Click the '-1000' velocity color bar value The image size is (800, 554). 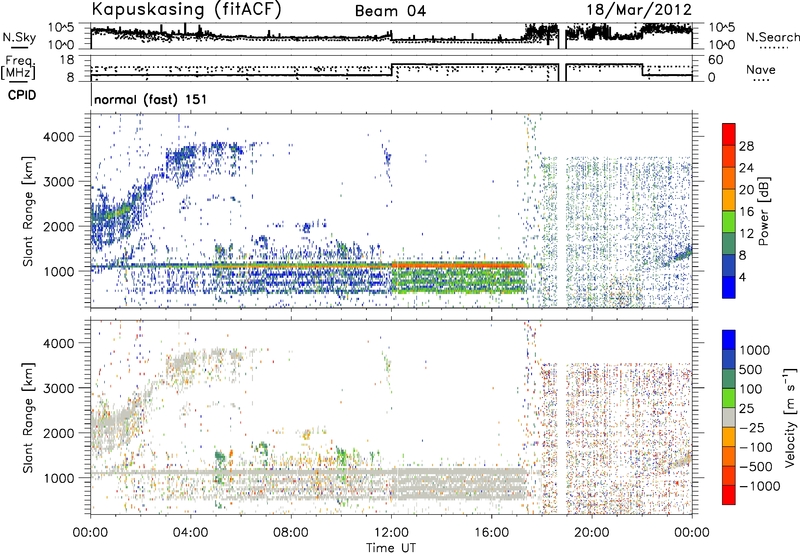click(x=760, y=486)
